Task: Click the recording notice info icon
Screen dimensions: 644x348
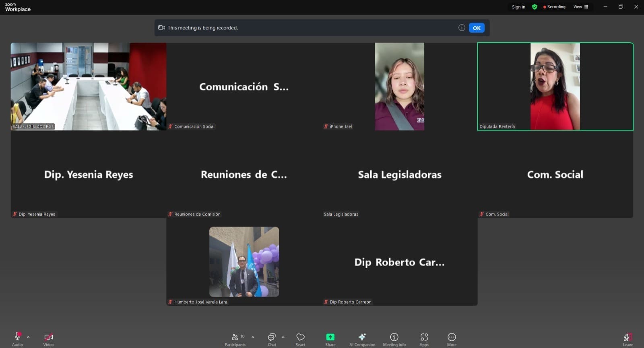Action: coord(462,28)
